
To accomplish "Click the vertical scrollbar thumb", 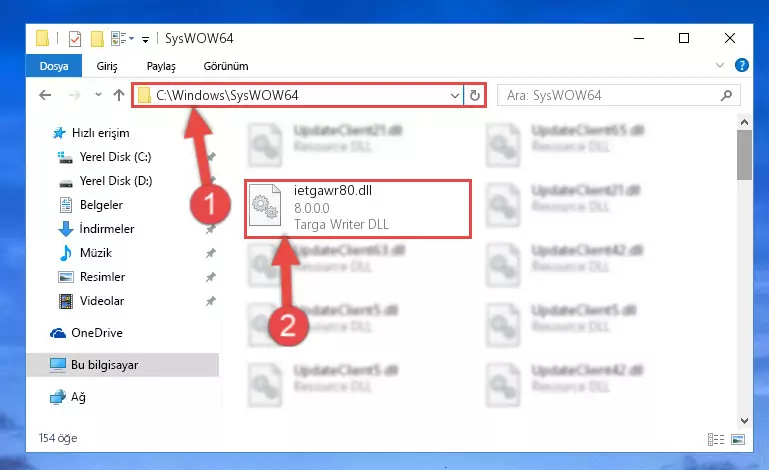I will (x=744, y=156).
